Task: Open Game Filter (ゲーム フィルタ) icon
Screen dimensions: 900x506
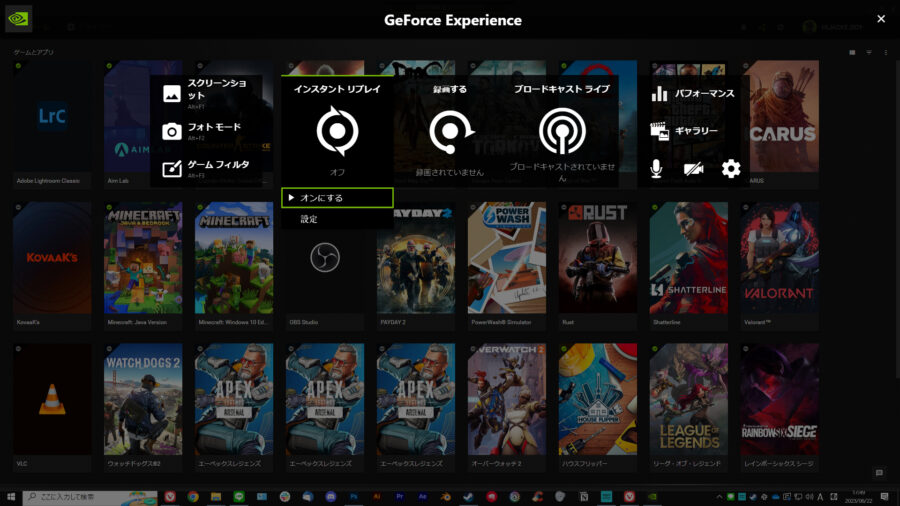Action: [172, 169]
